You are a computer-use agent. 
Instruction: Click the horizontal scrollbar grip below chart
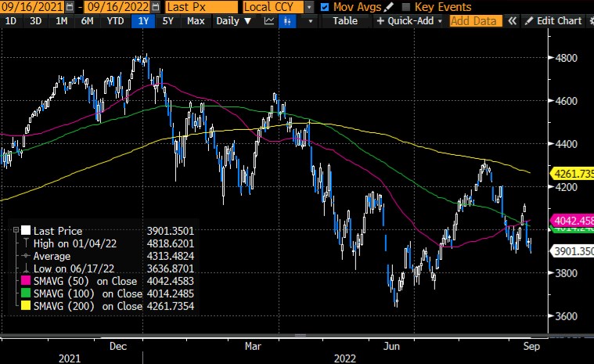pyautogui.click(x=300, y=335)
